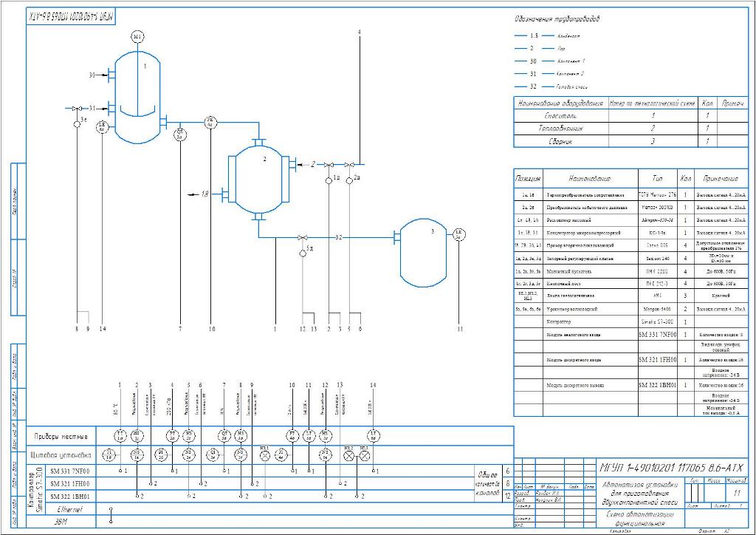Image resolution: width=756 pixels, height=535 pixels.
Task: Click 'SM 322 1BH01' in the specification table
Action: [658, 386]
